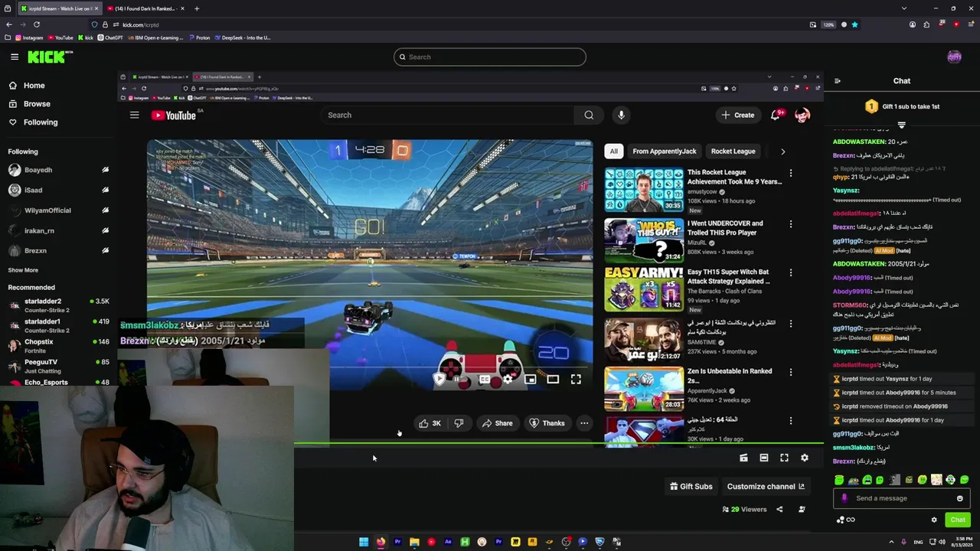Screen dimensions: 980x551
Task: Expand Show More followed channels
Action: [x=23, y=270]
